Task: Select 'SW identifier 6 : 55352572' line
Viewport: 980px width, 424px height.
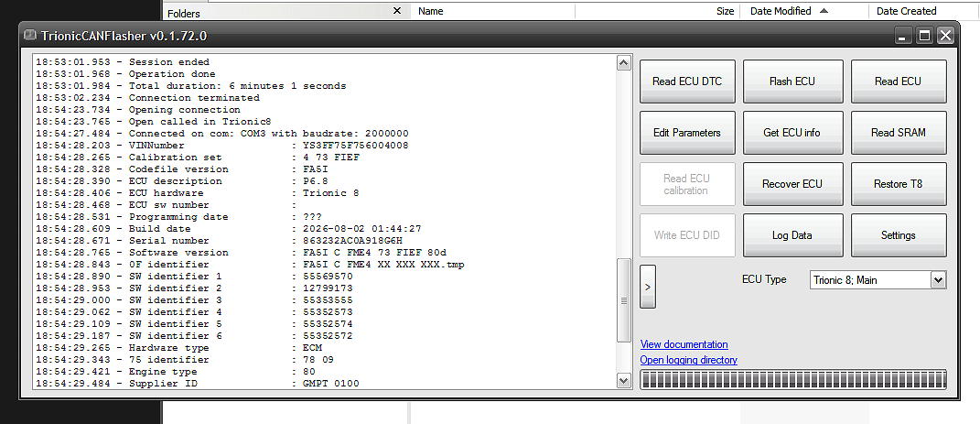Action: click(194, 336)
